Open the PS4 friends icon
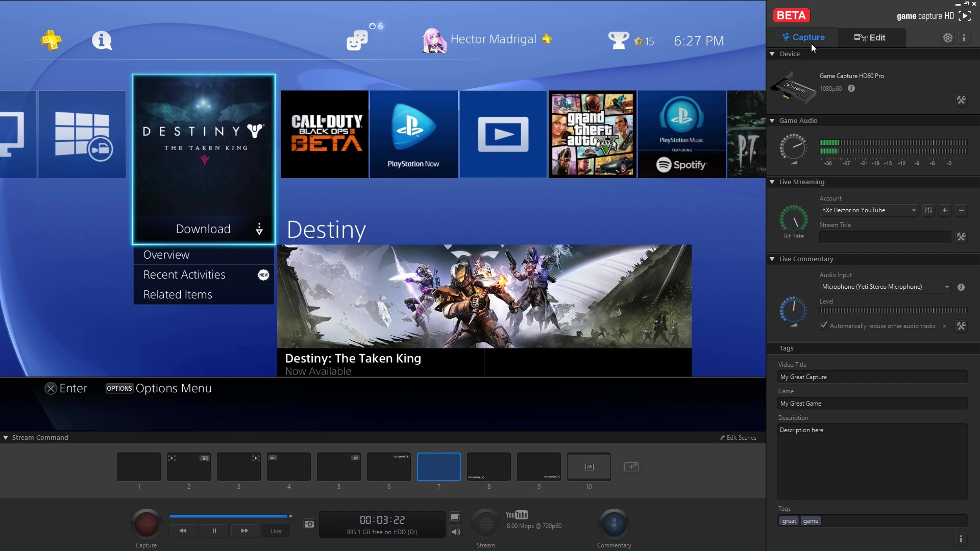Image resolution: width=980 pixels, height=551 pixels. 357,40
